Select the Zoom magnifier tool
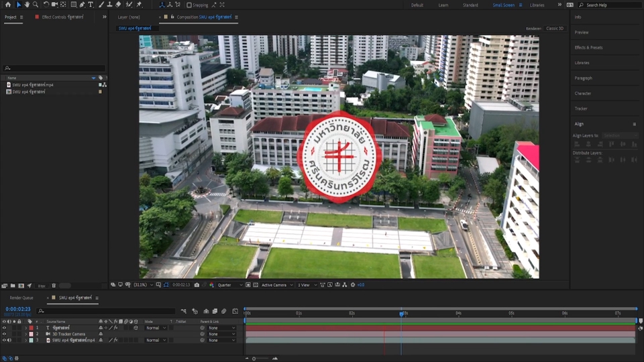Viewport: 644px width, 362px height. [36, 5]
